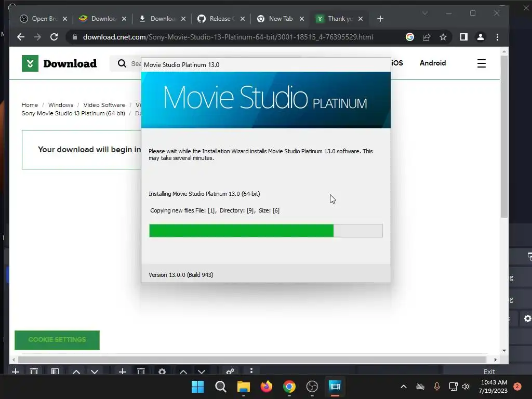Open the Chrome side panel icon
Image resolution: width=532 pixels, height=399 pixels.
tap(464, 37)
